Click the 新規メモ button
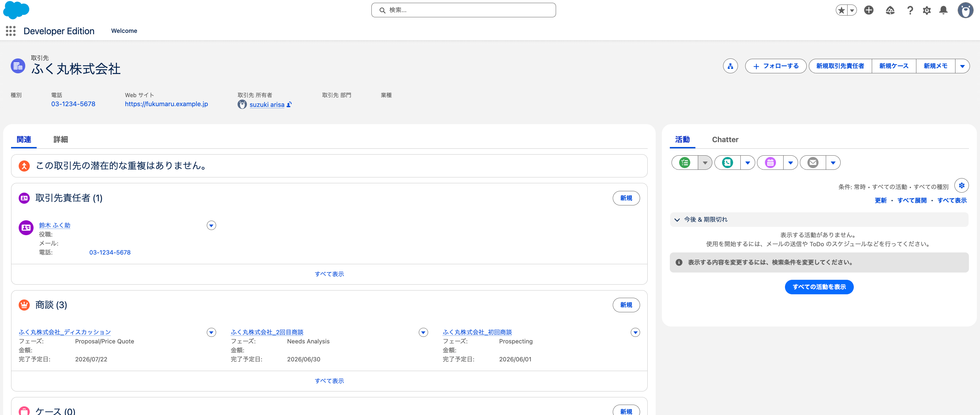The width and height of the screenshot is (980, 415). [935, 66]
